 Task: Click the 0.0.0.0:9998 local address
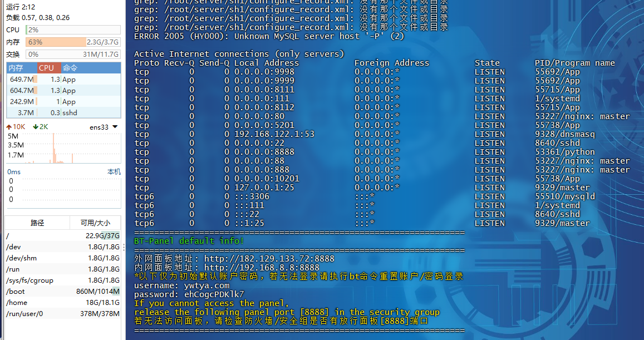pyautogui.click(x=264, y=72)
